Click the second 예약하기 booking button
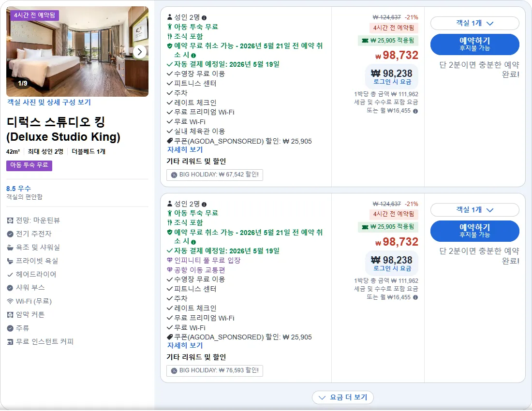532x411 pixels. pos(474,231)
